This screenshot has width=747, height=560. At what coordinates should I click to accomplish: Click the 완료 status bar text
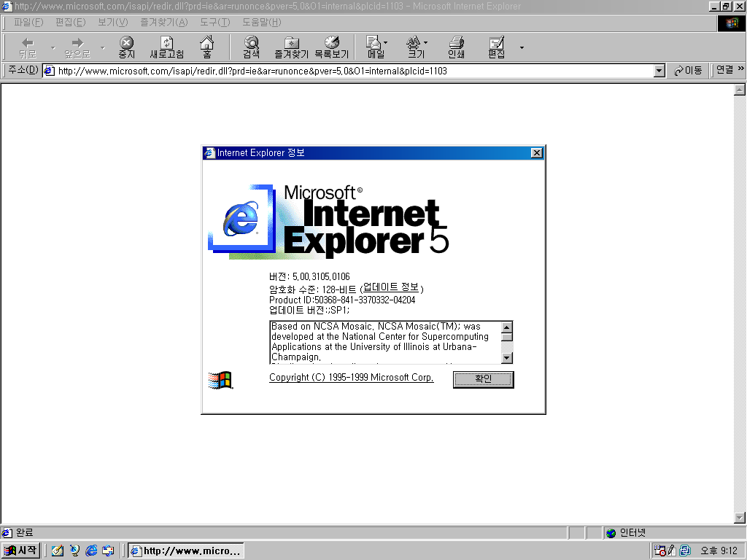24,533
